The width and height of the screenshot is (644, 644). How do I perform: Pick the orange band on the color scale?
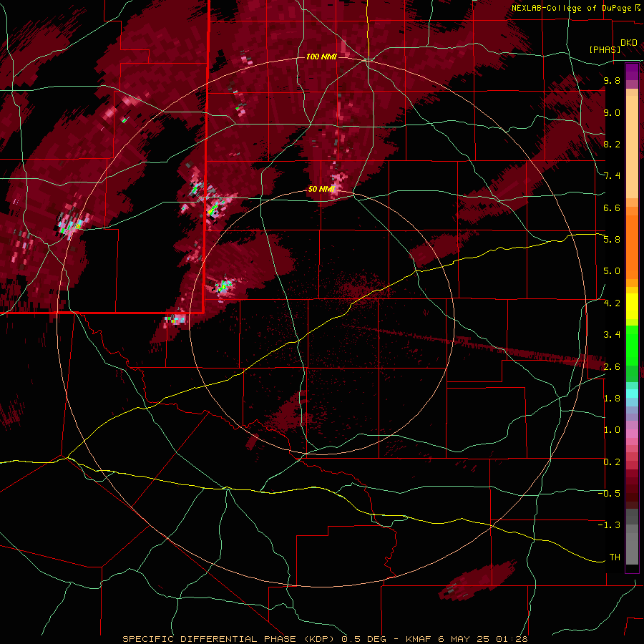pos(632,248)
